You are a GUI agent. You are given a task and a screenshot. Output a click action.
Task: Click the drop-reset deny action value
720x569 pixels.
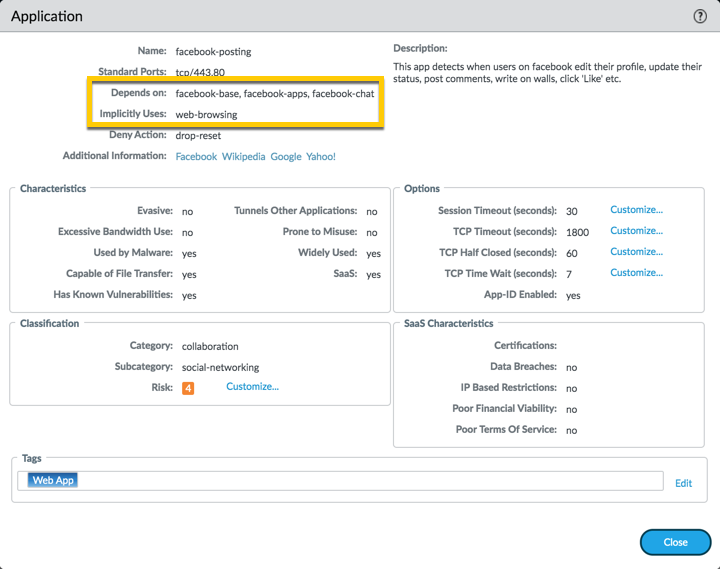pos(198,135)
